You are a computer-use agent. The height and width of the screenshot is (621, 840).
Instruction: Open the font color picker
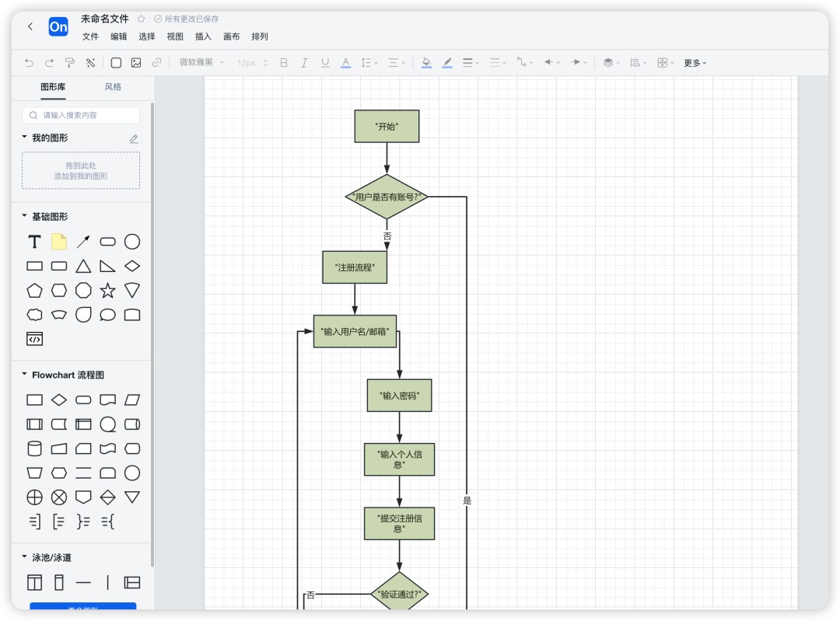(x=345, y=63)
